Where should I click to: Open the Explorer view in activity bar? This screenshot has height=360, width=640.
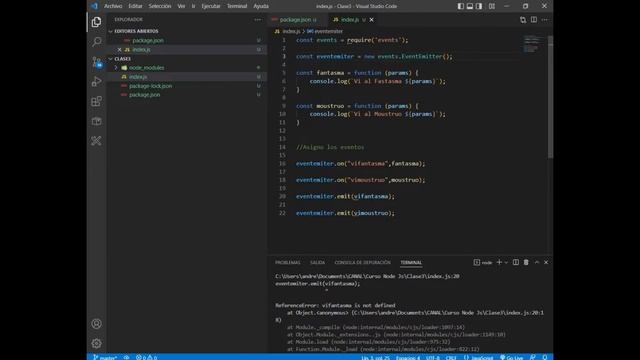tap(96, 22)
